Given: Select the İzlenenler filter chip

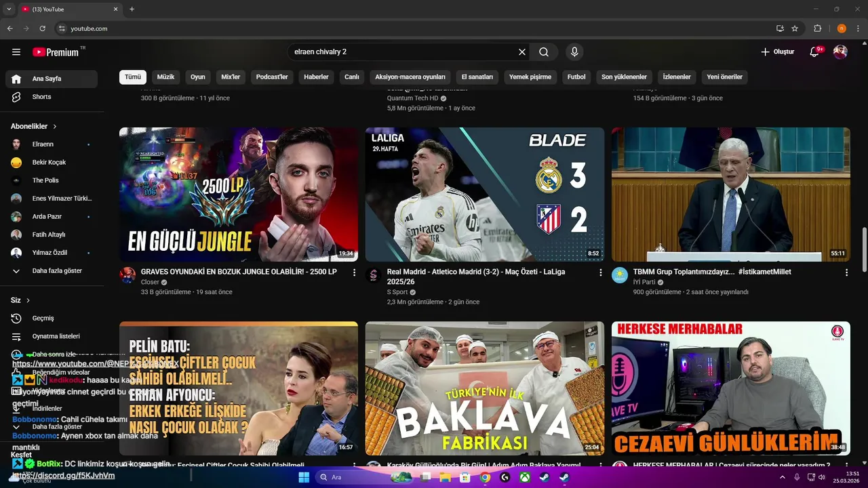Looking at the screenshot, I should pos(677,77).
